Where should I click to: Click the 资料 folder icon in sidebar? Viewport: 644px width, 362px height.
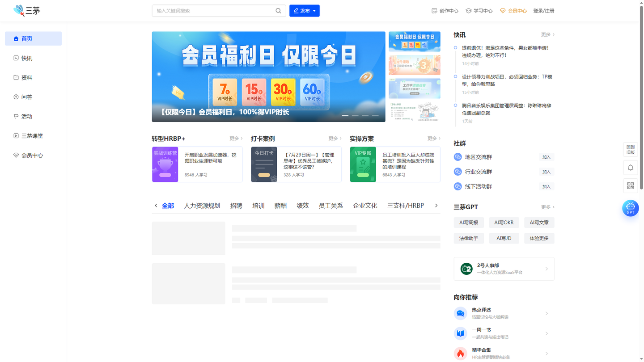pyautogui.click(x=16, y=77)
